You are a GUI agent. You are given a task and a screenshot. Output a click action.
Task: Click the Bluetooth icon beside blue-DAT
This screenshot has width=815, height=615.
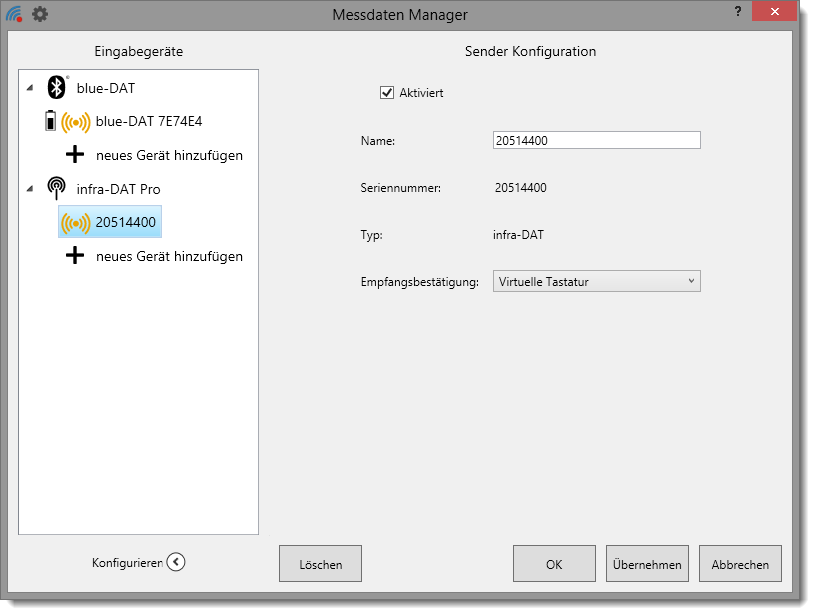tap(57, 88)
